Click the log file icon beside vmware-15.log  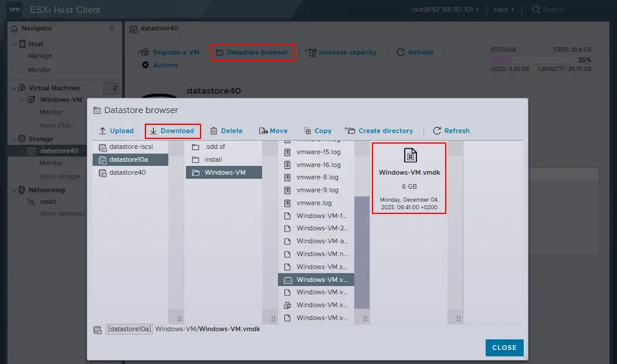tap(287, 152)
